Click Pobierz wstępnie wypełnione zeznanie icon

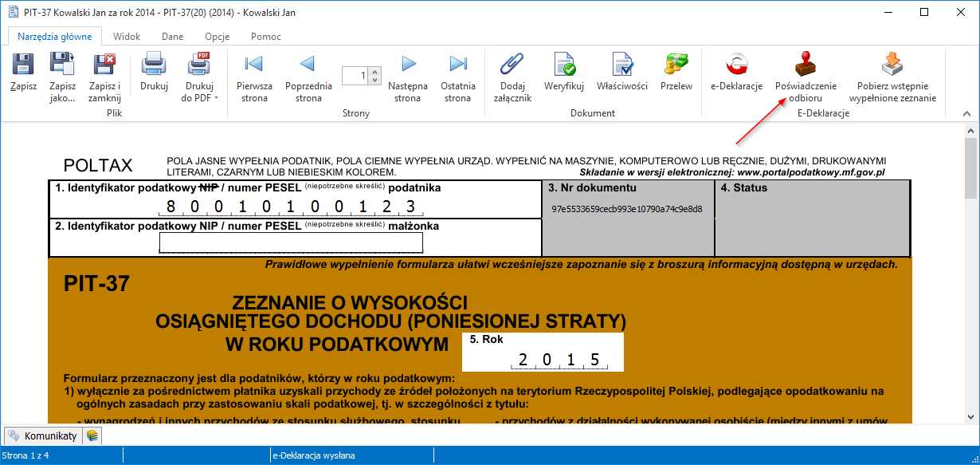[x=892, y=64]
